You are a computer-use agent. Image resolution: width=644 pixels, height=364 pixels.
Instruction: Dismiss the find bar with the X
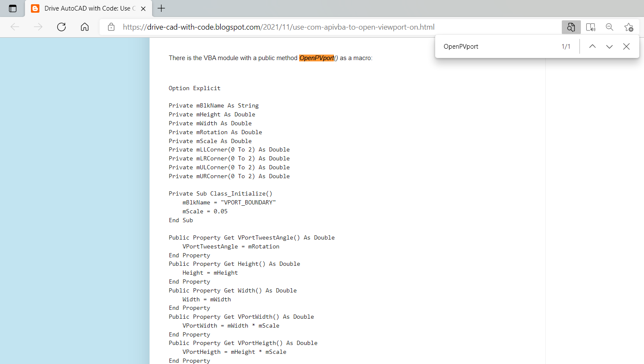(626, 46)
